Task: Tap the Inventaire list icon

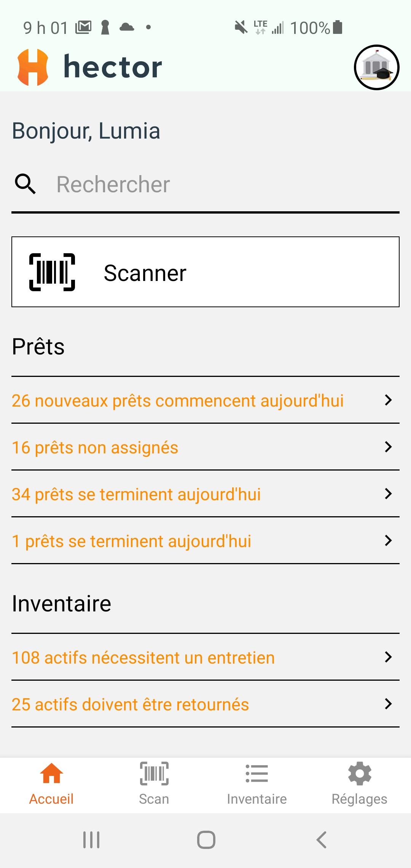Action: [257, 774]
